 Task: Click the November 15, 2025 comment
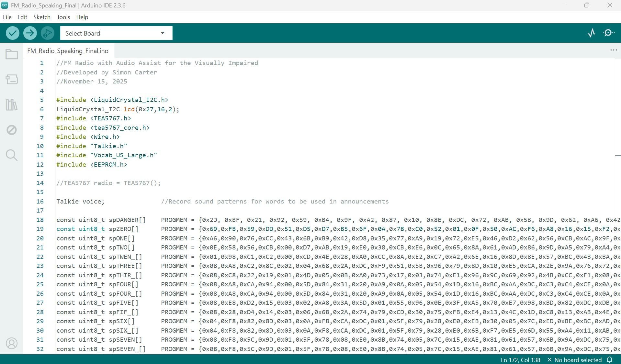pyautogui.click(x=92, y=81)
